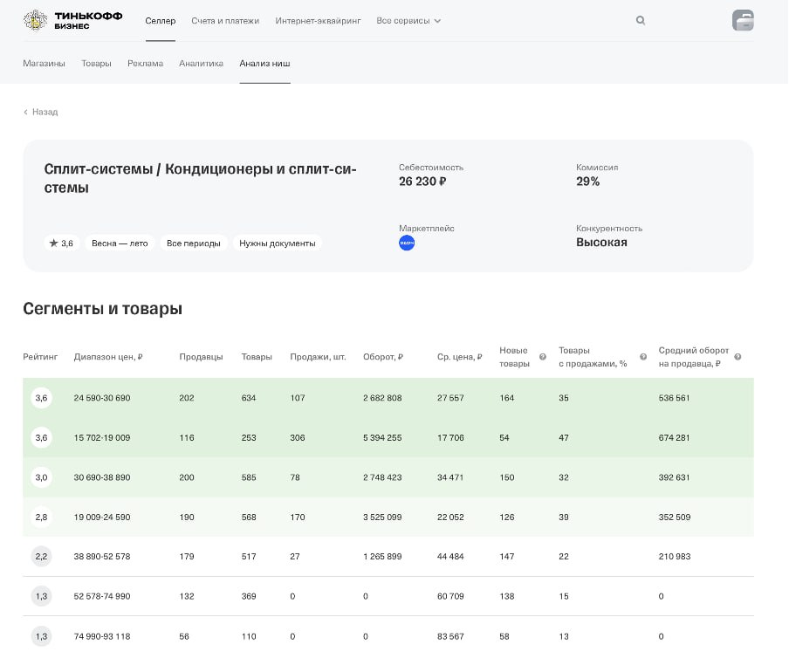
Task: Go to the Реклама tab
Action: tap(145, 64)
